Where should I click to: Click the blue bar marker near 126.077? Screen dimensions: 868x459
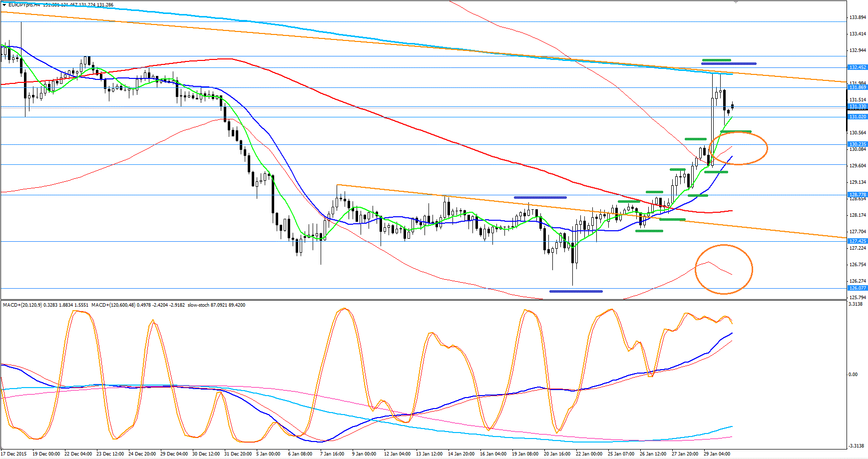pos(575,291)
